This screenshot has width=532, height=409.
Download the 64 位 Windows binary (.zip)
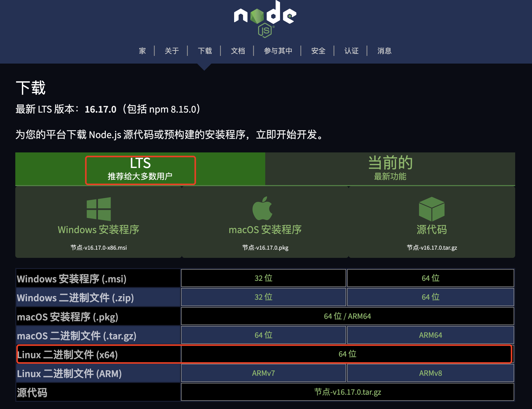[x=430, y=297]
